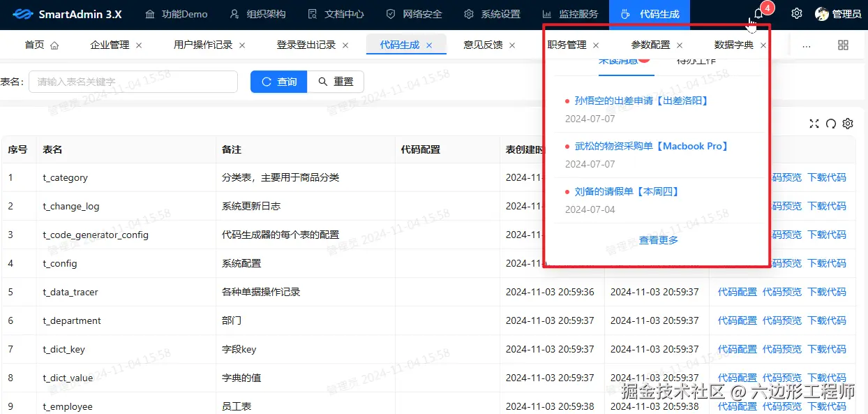Open the notification bell with badge 4

(758, 14)
